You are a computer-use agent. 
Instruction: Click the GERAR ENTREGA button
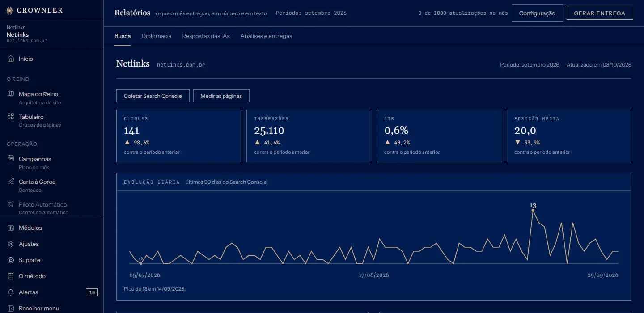pos(600,13)
